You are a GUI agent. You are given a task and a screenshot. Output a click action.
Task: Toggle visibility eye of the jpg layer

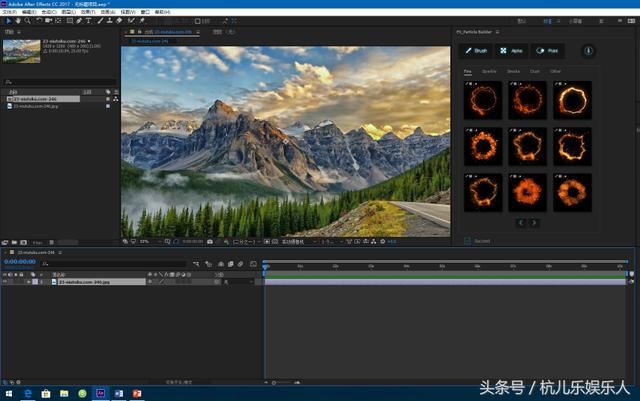pos(5,282)
